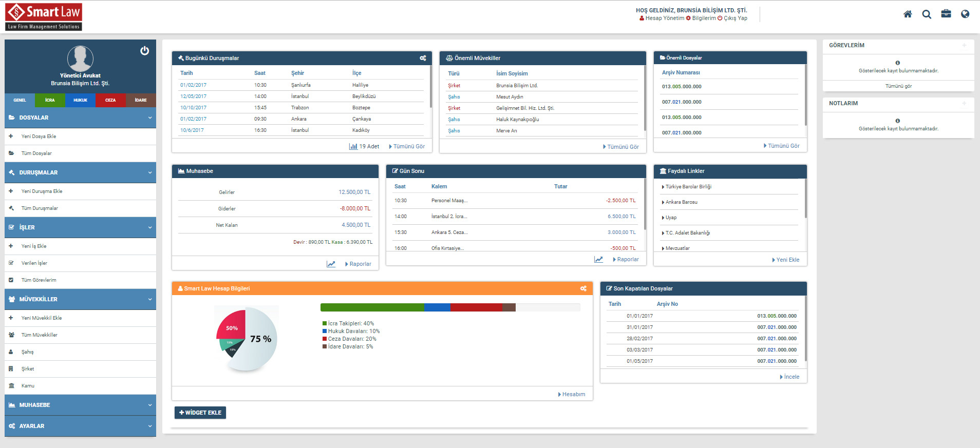
Task: Open settings gears on Smart Law Hesap Bilgileri
Action: [583, 288]
